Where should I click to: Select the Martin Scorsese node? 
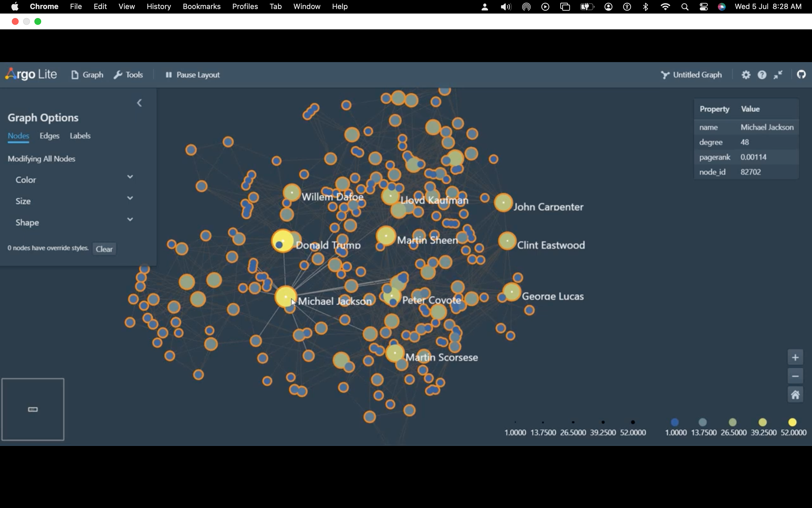(x=395, y=353)
